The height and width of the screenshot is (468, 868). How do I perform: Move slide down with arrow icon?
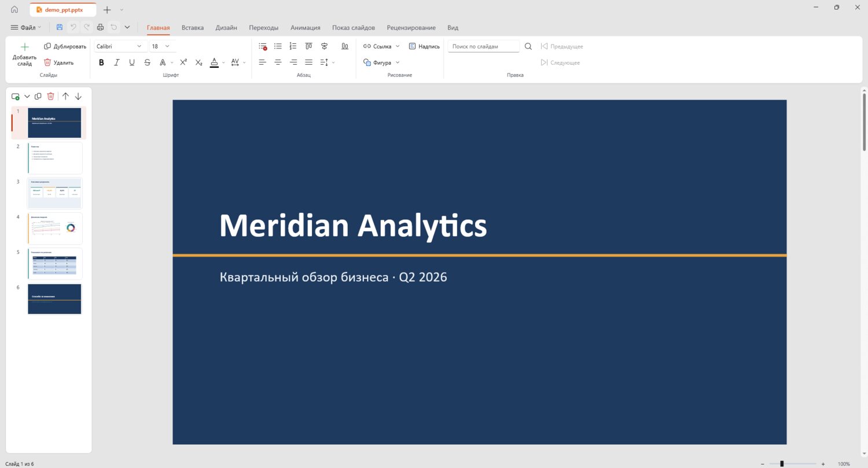point(78,97)
